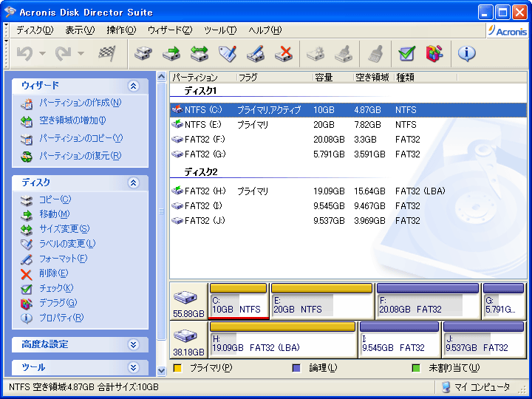Click the sidebar デフラグ(G) icon
Screen dimensions: 532x399
click(26, 304)
